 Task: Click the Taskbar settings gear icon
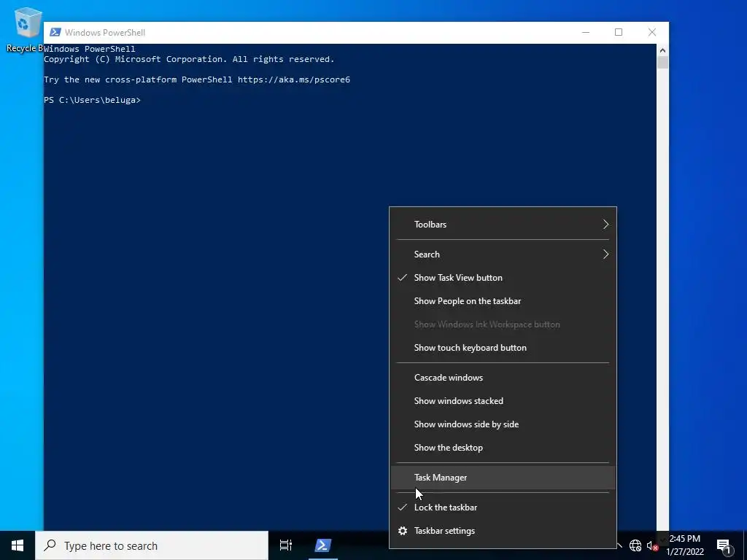pos(403,531)
